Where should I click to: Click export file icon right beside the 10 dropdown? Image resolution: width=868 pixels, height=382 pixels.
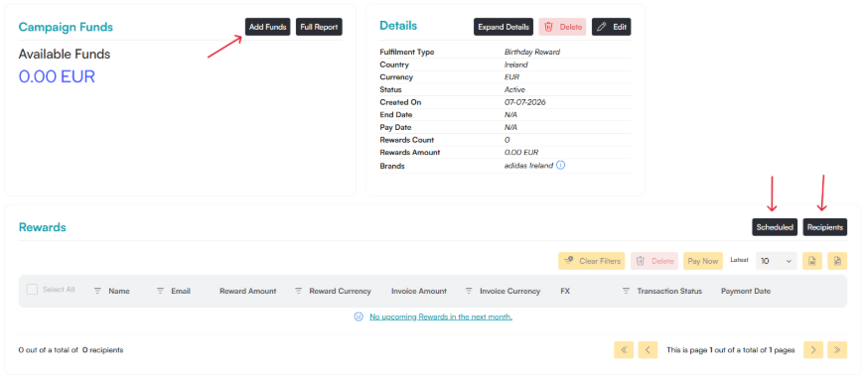pos(812,261)
